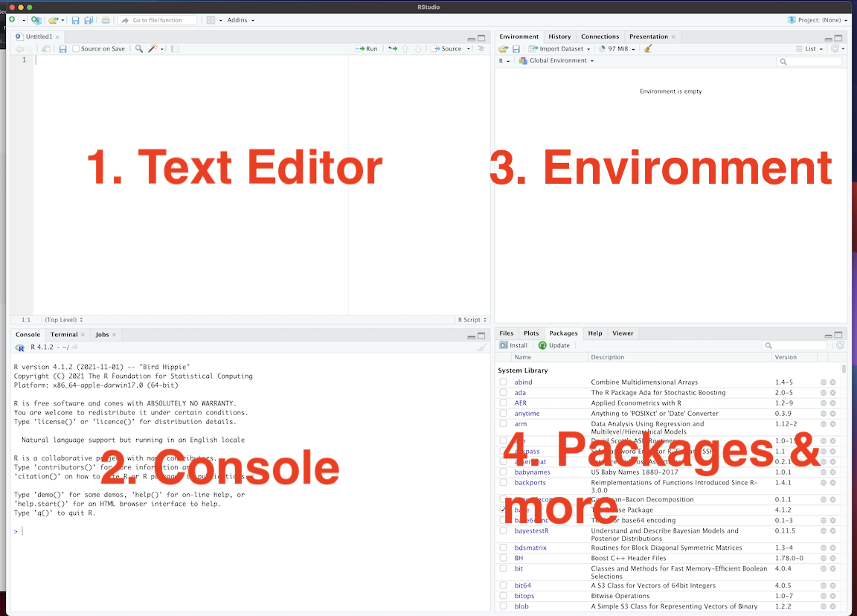Click the Install packages button

tap(514, 345)
